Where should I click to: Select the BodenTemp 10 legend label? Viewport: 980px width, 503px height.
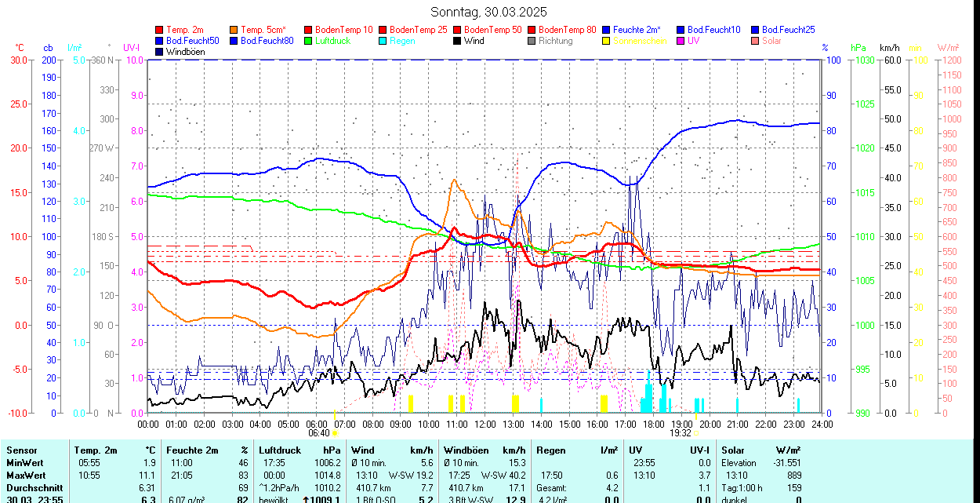coord(344,30)
